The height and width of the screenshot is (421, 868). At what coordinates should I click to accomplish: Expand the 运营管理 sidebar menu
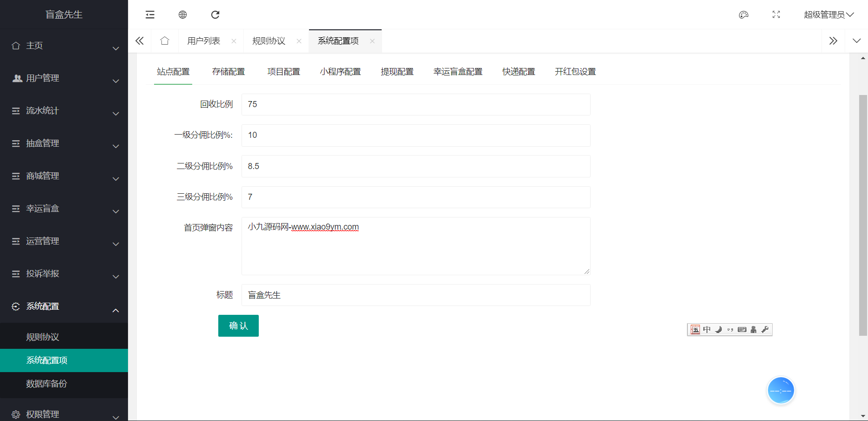(x=116, y=244)
